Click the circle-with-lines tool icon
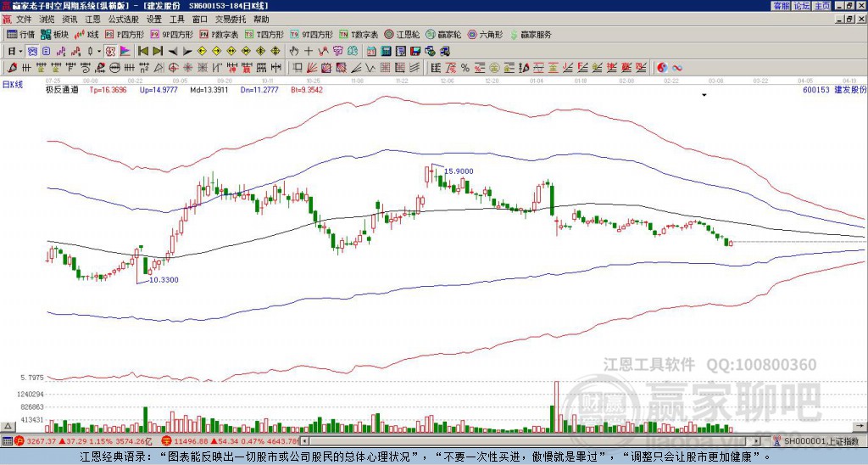The height and width of the screenshot is (465, 868). click(114, 68)
